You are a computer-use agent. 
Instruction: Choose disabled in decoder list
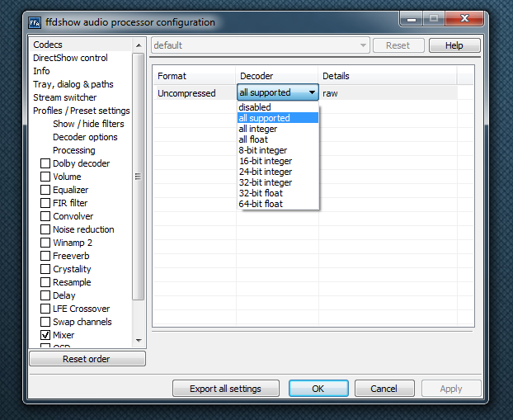[x=278, y=107]
